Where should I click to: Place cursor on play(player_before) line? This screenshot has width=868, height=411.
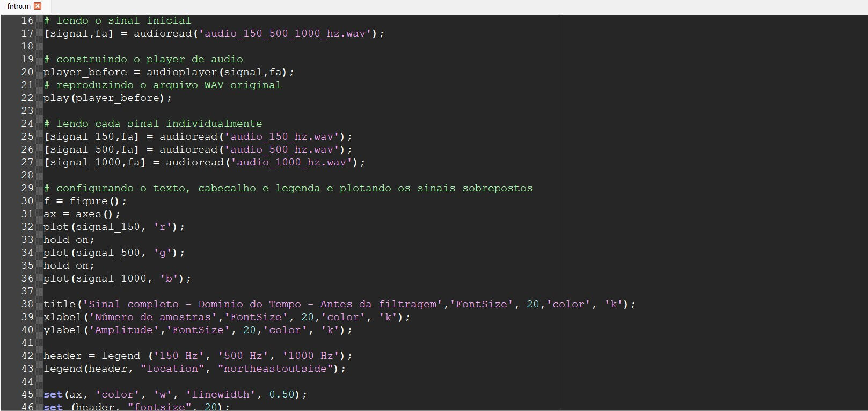click(107, 98)
